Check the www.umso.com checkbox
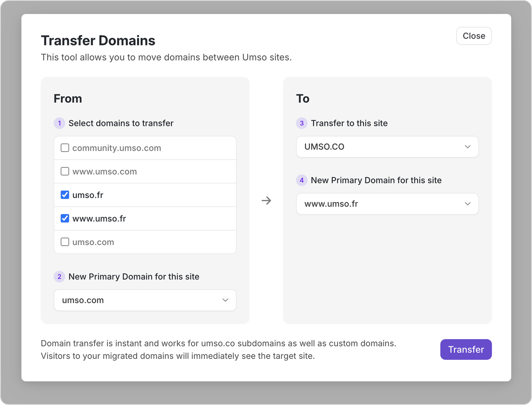Image resolution: width=532 pixels, height=405 pixels. pyautogui.click(x=65, y=171)
